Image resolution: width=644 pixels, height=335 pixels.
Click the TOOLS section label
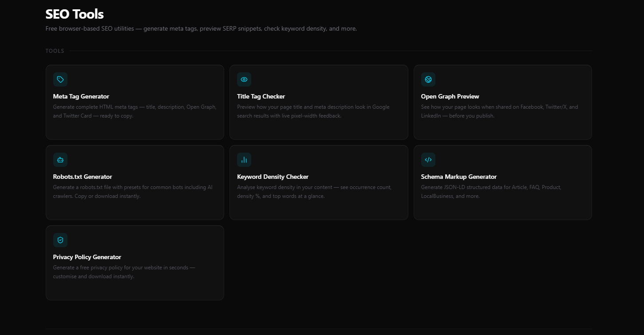[55, 51]
